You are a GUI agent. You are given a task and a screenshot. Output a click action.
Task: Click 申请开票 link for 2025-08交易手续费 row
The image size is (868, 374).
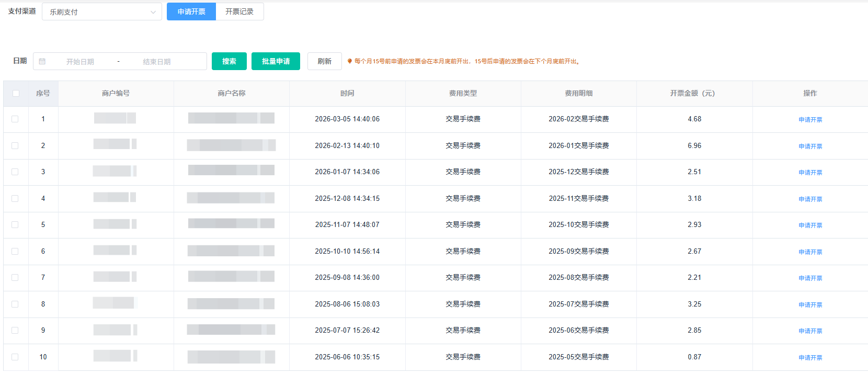coord(810,278)
